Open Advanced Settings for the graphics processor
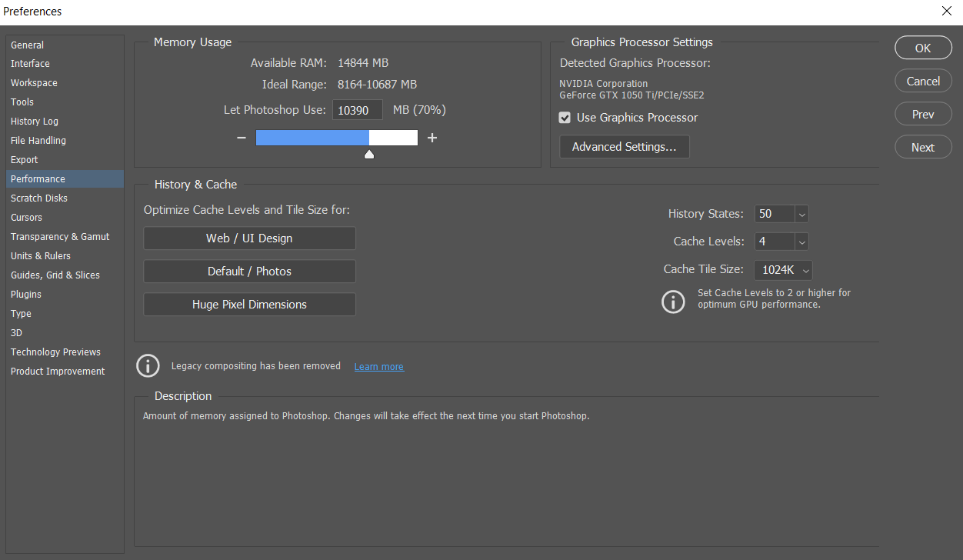This screenshot has height=560, width=963. 624,146
